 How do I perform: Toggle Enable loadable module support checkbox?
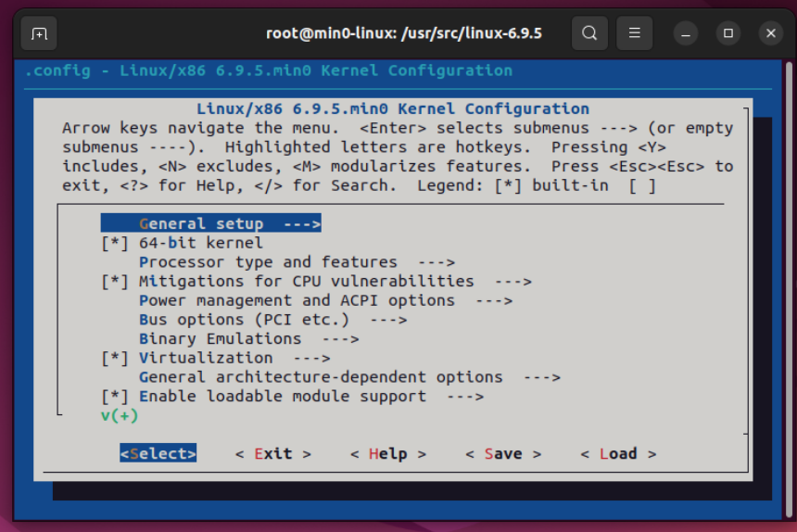[115, 397]
